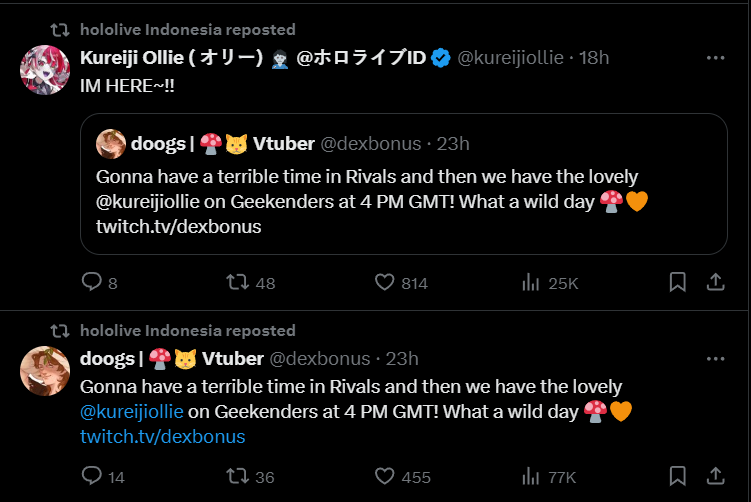View analytics of Kureiji Ollie's tweet

pyautogui.click(x=531, y=283)
